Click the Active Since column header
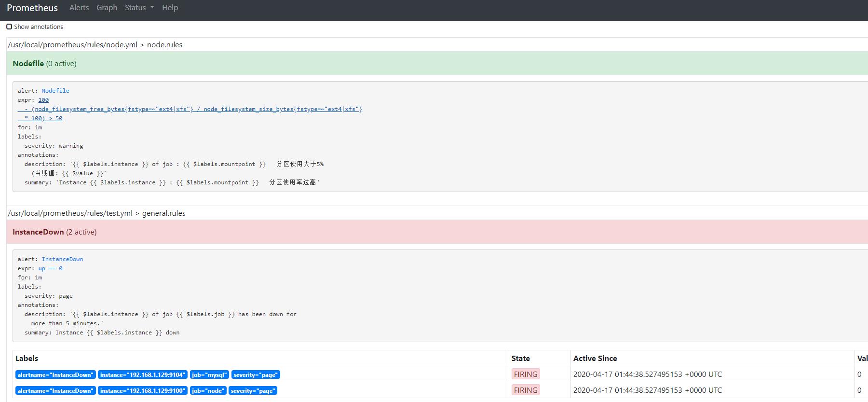Screen dimensions: 868x402 (x=595, y=358)
